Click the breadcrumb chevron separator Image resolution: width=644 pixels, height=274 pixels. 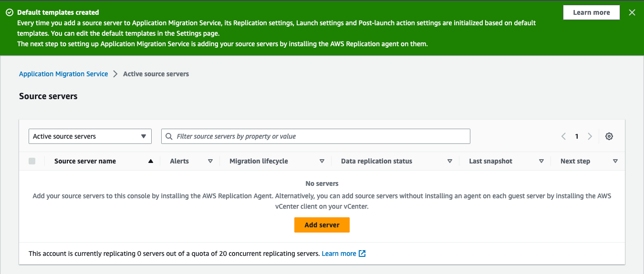[115, 74]
